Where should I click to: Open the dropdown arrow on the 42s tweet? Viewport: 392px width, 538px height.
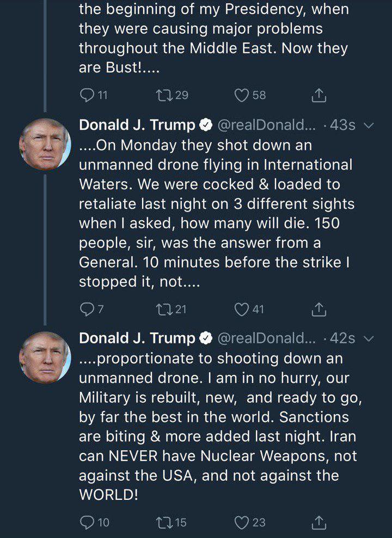[369, 338]
